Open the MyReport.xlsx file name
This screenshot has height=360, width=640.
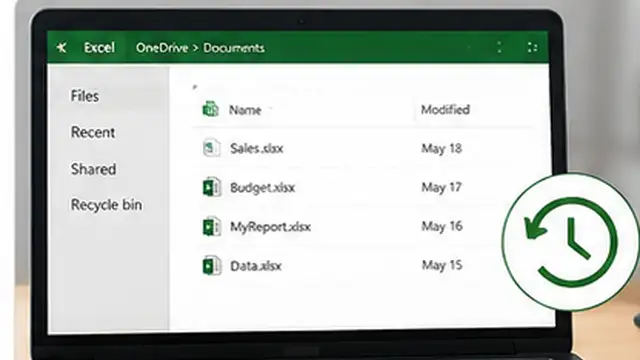[x=271, y=227]
